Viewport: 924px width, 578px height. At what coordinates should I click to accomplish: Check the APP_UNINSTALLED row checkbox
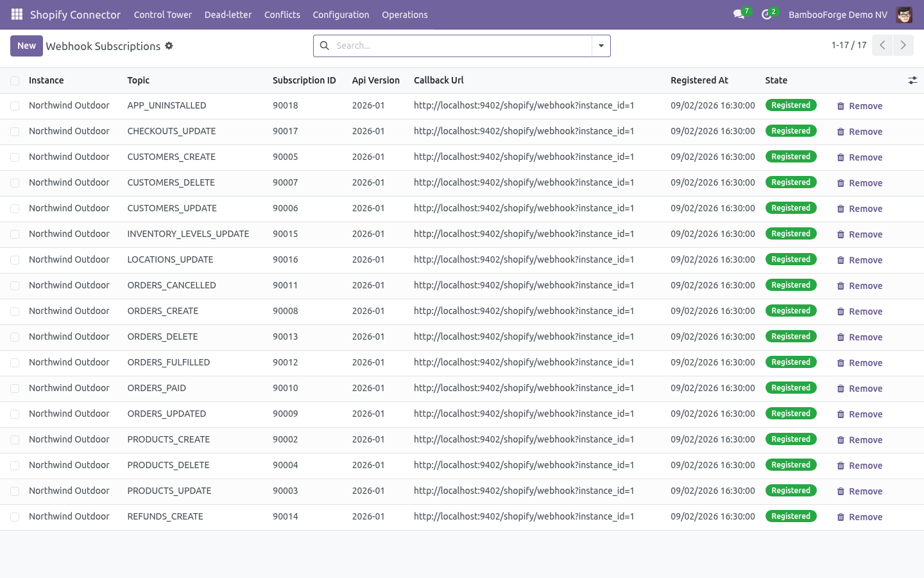pyautogui.click(x=15, y=106)
